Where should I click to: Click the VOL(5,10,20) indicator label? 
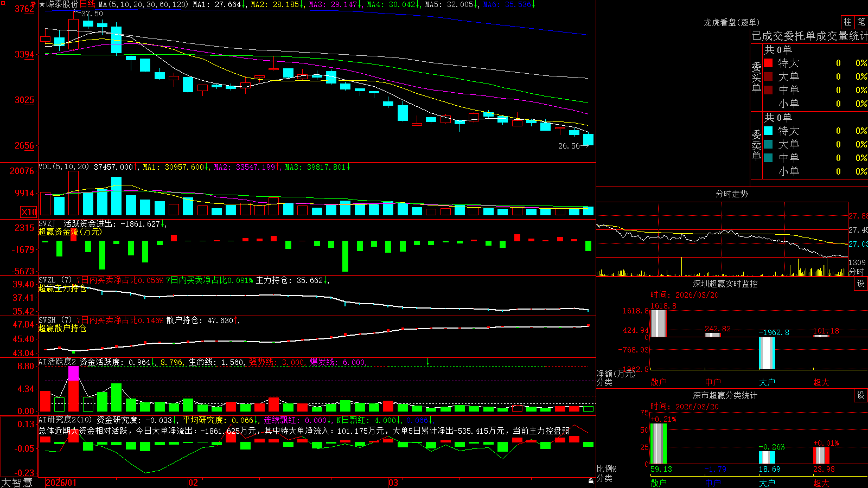(63, 167)
